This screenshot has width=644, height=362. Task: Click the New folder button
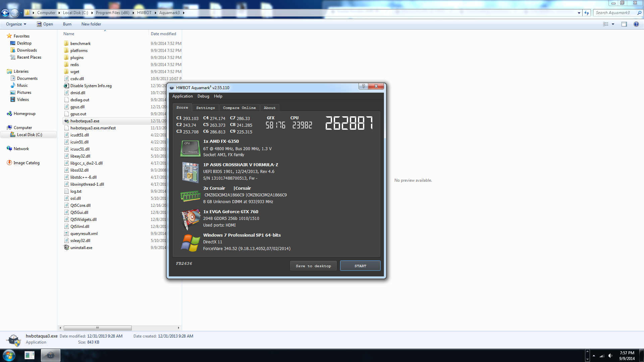tap(91, 24)
